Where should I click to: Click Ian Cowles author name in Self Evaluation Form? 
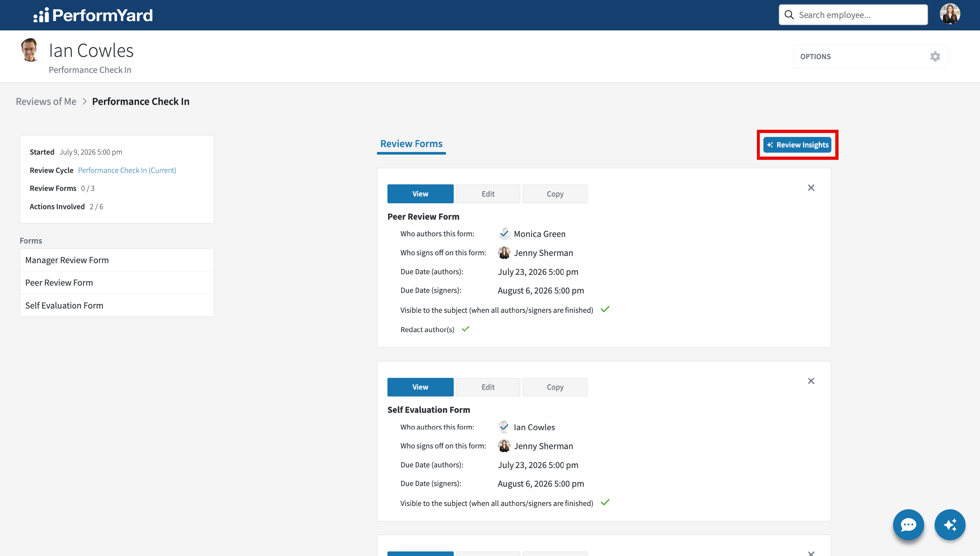534,427
